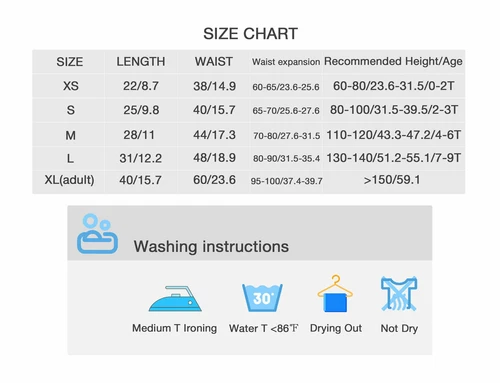500x383 pixels.
Task: Click the Water T <86°F label
Action: coord(263,328)
